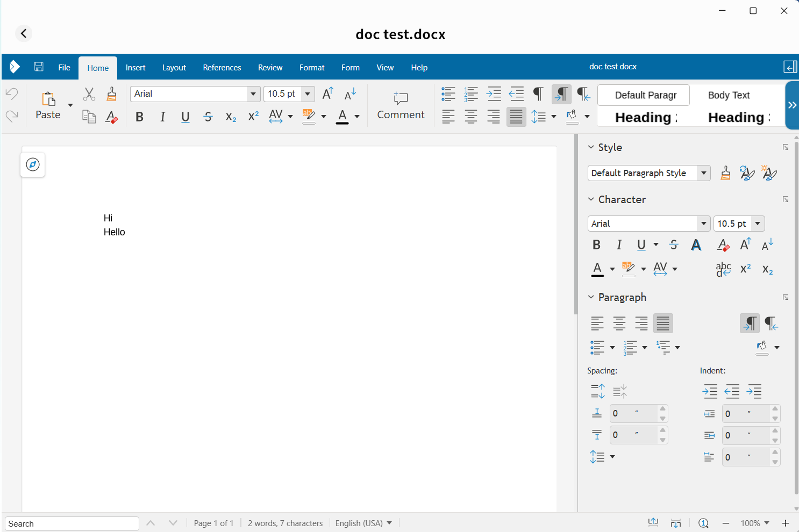Toggle formatting marks pilcrow in toolbar
The height and width of the screenshot is (532, 799).
(x=538, y=94)
